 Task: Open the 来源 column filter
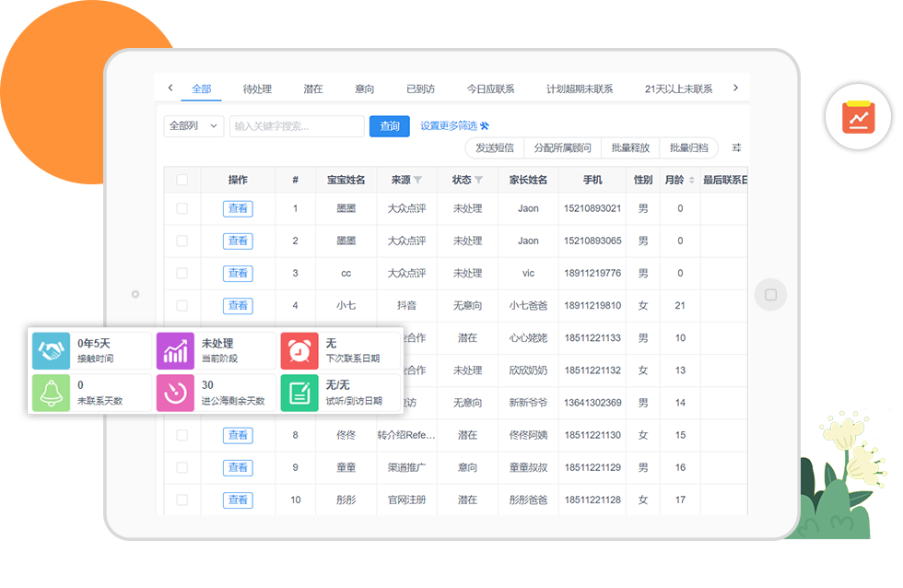point(417,180)
